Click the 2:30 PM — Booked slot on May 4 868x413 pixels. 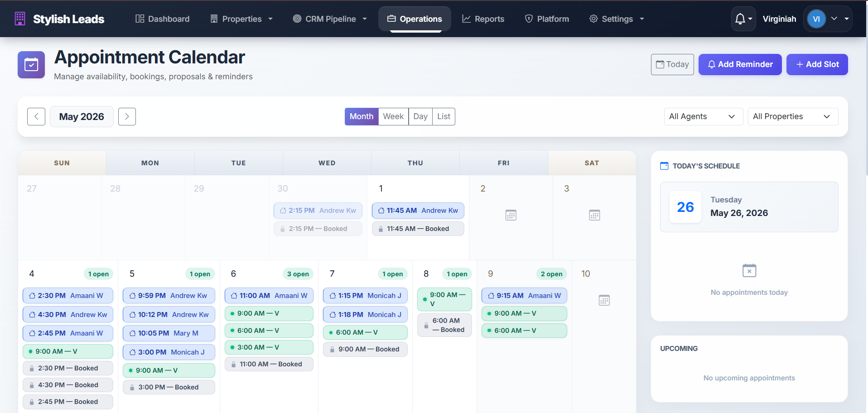(x=68, y=368)
